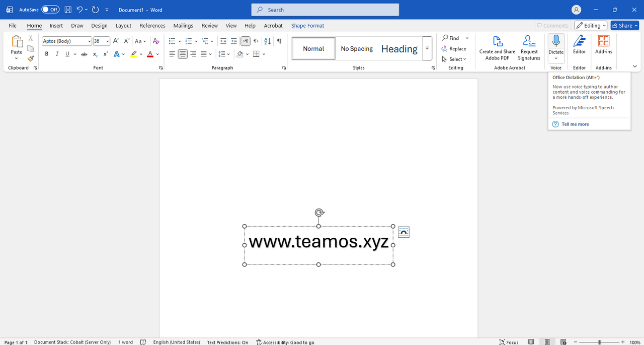Toggle AutoSave switch on
Image resolution: width=644 pixels, height=345 pixels.
coord(50,10)
